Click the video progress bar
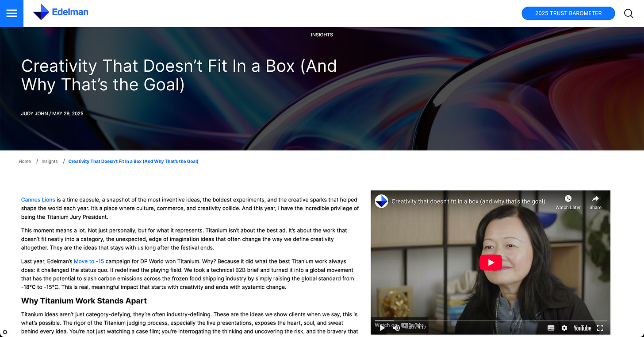The height and width of the screenshot is (337, 644). pos(491,321)
